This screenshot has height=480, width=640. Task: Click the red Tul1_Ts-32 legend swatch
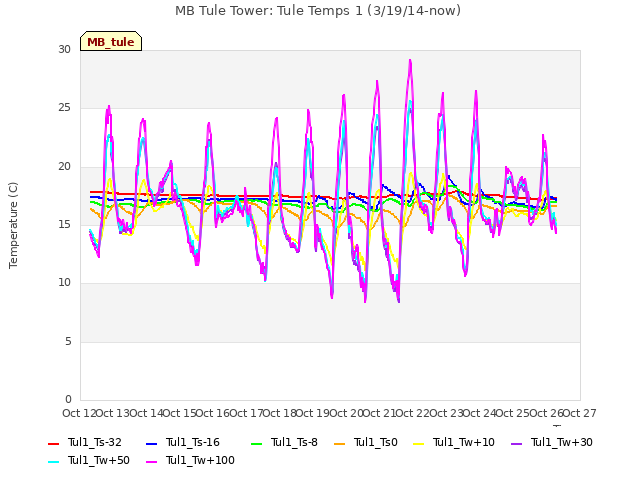pyautogui.click(x=53, y=444)
